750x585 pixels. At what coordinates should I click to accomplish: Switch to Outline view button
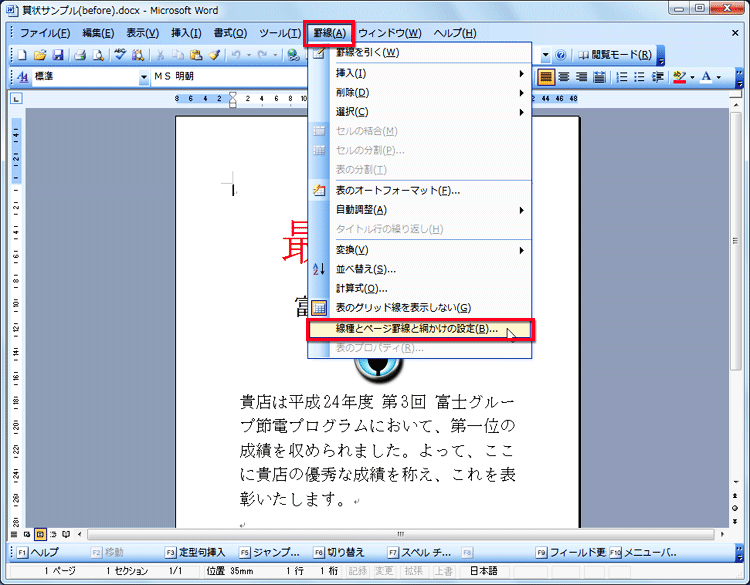(53, 534)
